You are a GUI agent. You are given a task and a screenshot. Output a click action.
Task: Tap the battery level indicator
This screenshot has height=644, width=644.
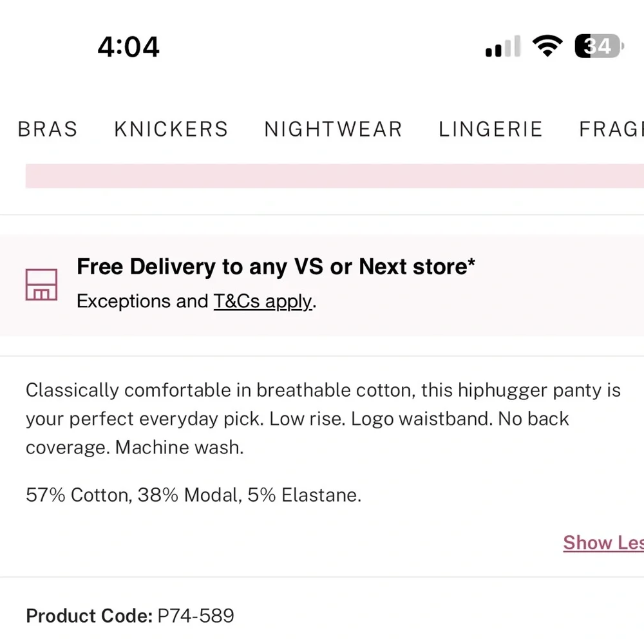[599, 46]
